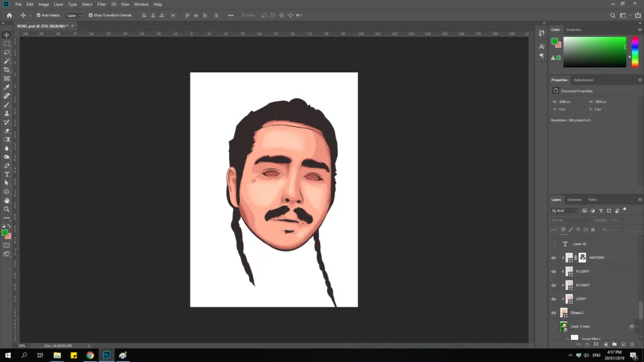
Task: Select the Lasso tool
Action: (6, 53)
